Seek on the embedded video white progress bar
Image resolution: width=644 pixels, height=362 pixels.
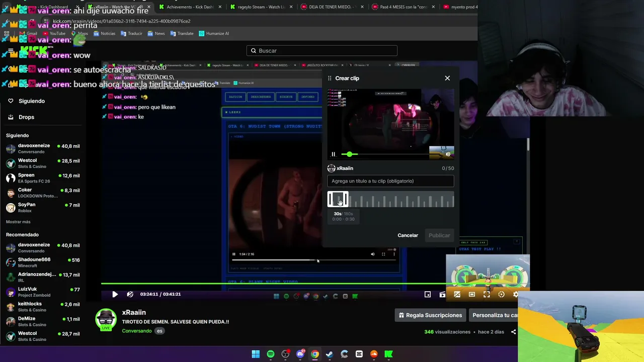tap(314, 260)
